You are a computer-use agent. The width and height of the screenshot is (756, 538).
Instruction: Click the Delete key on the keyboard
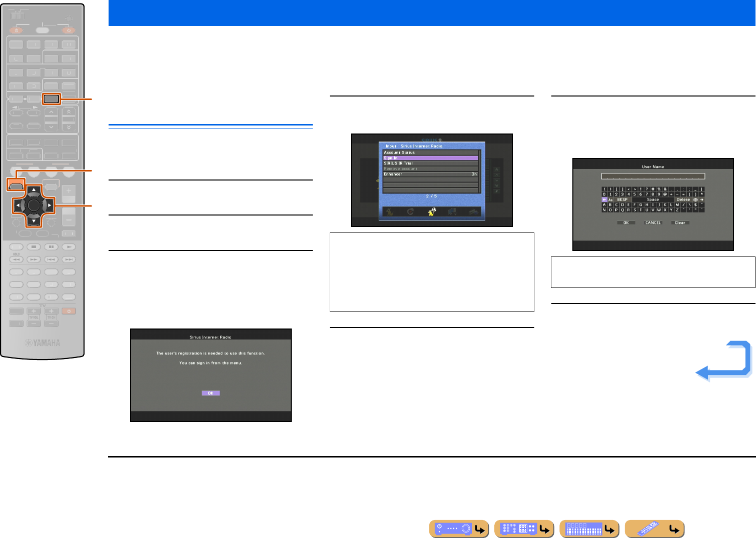tap(683, 199)
